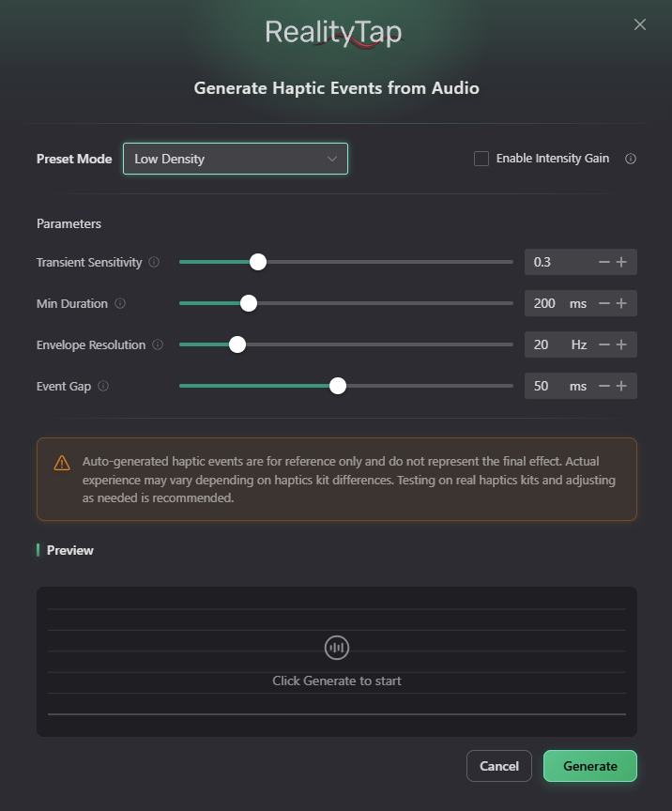672x811 pixels.
Task: Click the Transient Sensitivity slider handle
Action: pyautogui.click(x=258, y=262)
